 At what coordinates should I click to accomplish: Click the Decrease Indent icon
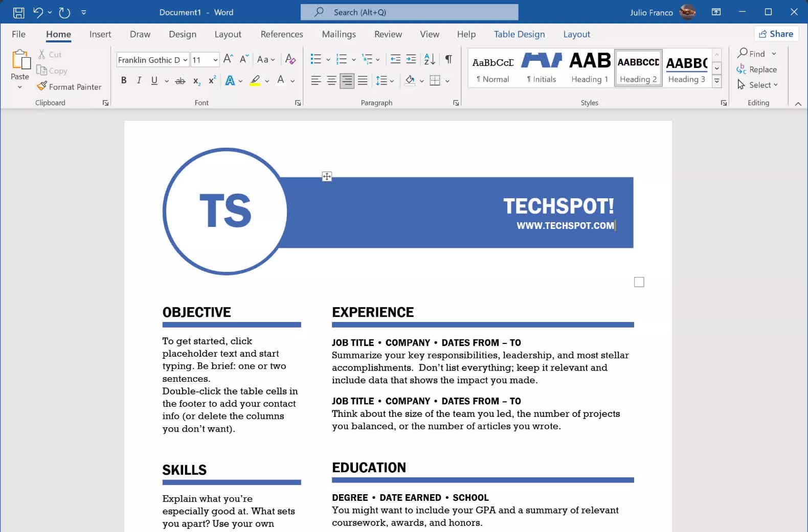[395, 59]
